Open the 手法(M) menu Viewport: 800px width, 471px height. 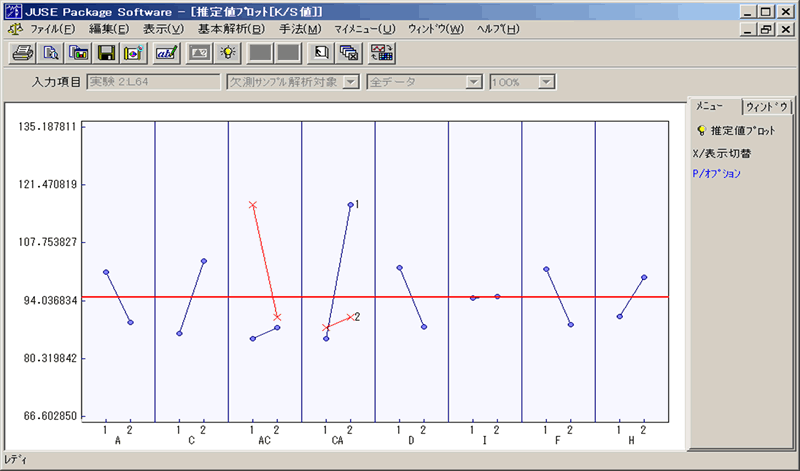(x=300, y=29)
